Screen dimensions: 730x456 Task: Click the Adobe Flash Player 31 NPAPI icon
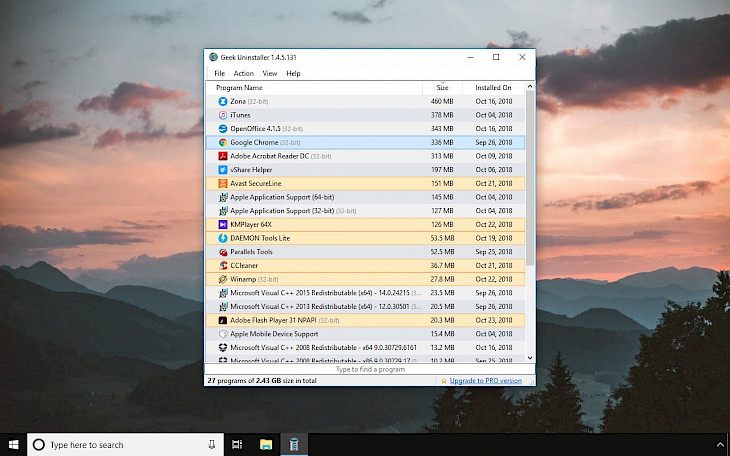click(x=223, y=320)
